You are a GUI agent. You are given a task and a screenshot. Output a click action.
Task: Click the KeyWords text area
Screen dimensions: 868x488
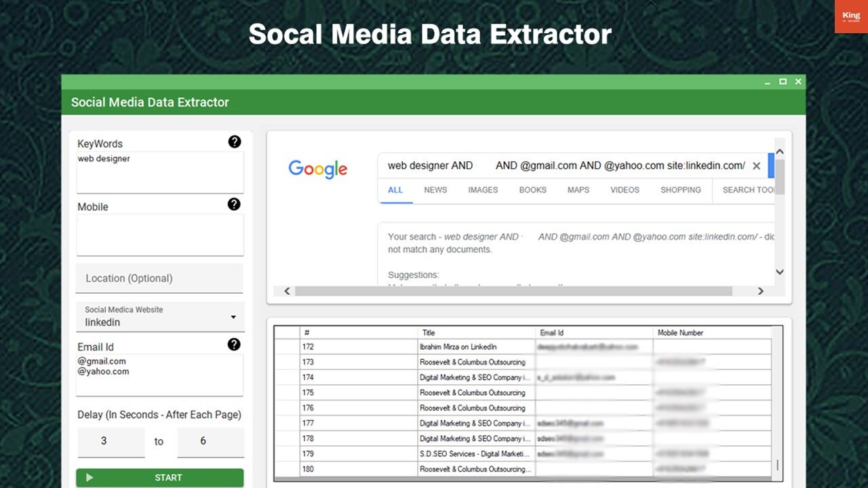pos(159,172)
